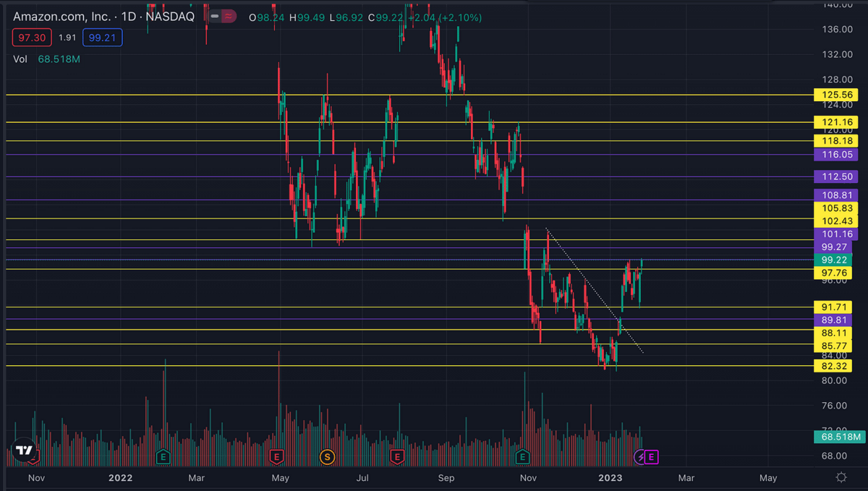
Task: Open chart settings gear icon
Action: point(841,477)
